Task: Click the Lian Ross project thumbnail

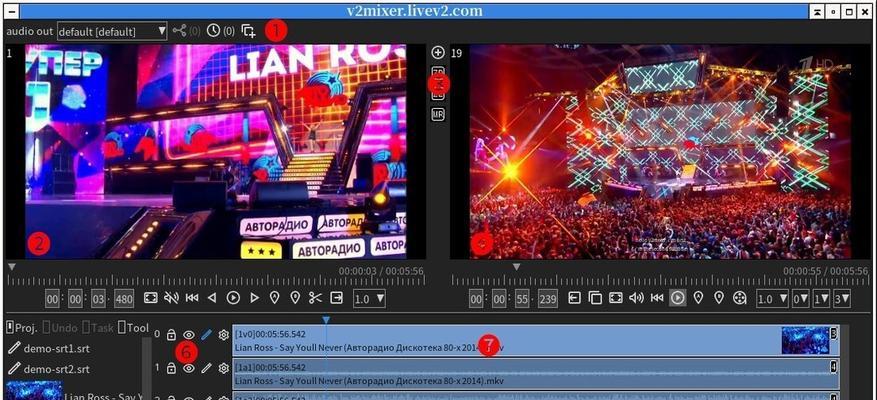Action: pos(34,390)
